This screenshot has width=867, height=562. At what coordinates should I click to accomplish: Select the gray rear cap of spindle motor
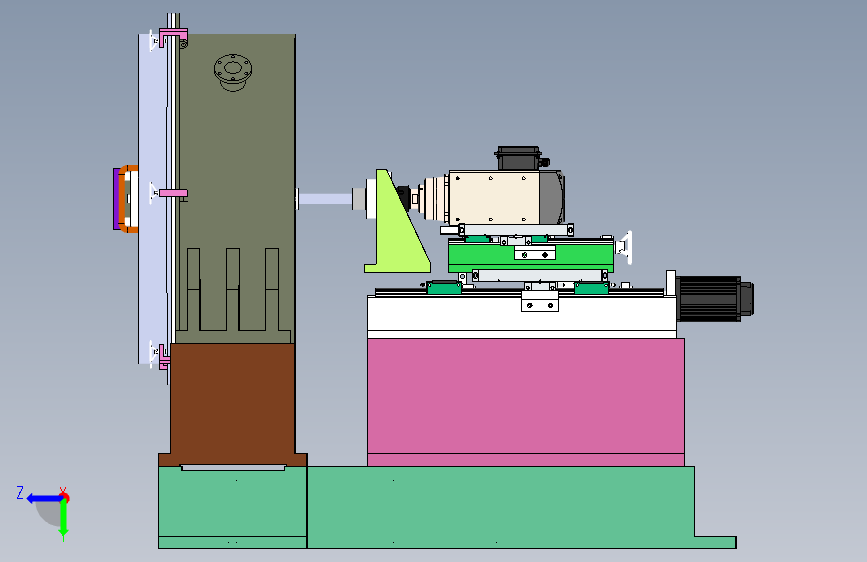pyautogui.click(x=551, y=197)
